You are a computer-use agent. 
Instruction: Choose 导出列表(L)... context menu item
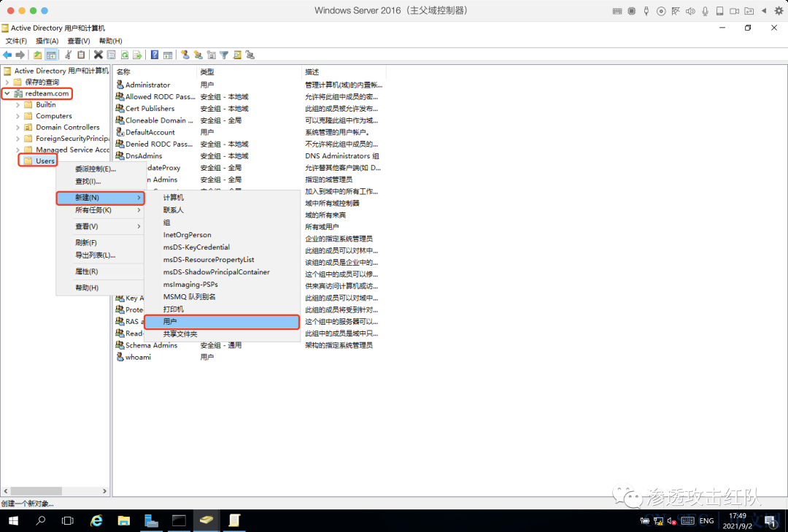100,255
